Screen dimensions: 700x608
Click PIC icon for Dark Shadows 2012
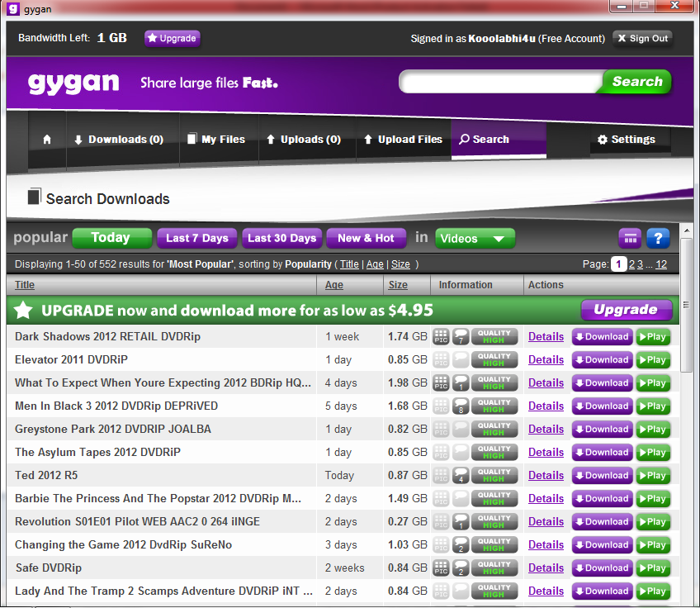pyautogui.click(x=442, y=336)
